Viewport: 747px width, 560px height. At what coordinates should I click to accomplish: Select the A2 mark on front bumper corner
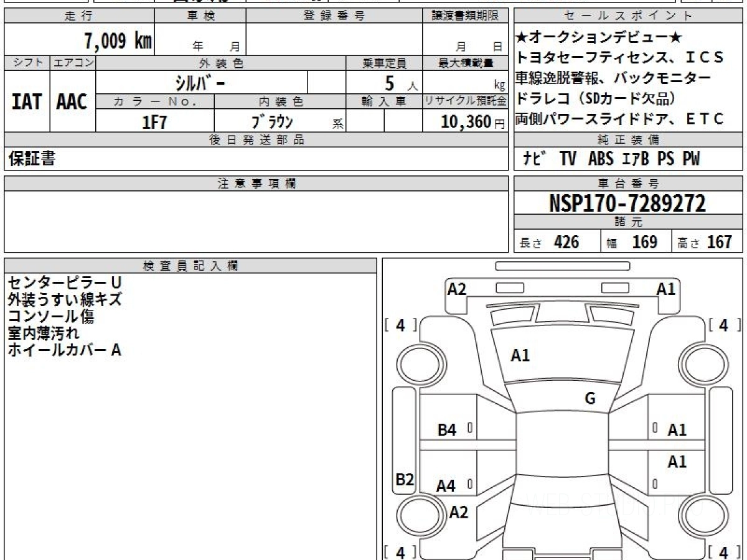pos(457,289)
